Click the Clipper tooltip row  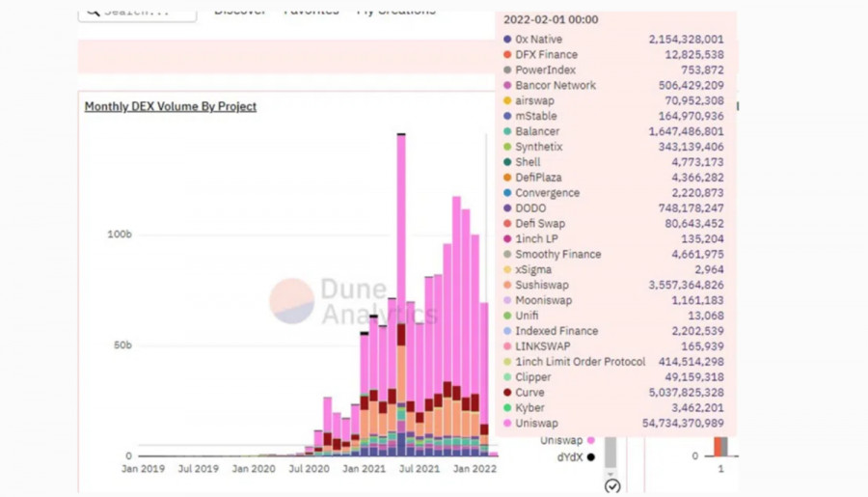[x=613, y=376]
